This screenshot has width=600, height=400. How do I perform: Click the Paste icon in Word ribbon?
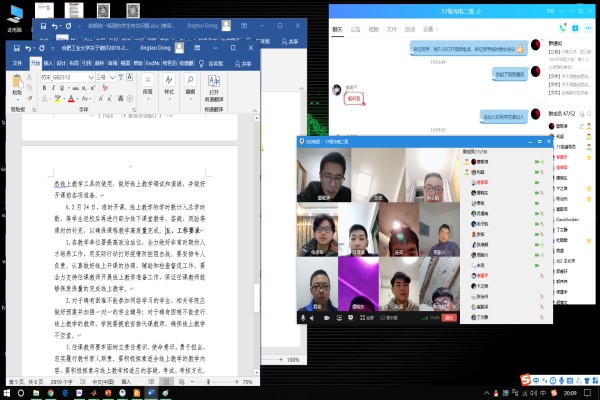click(x=17, y=82)
